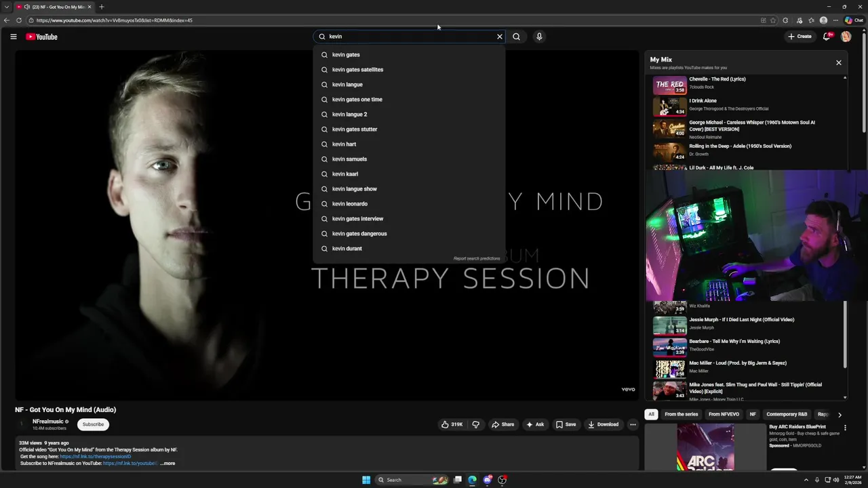
Task: Open OBS Studio from the taskbar
Action: [x=502, y=480]
